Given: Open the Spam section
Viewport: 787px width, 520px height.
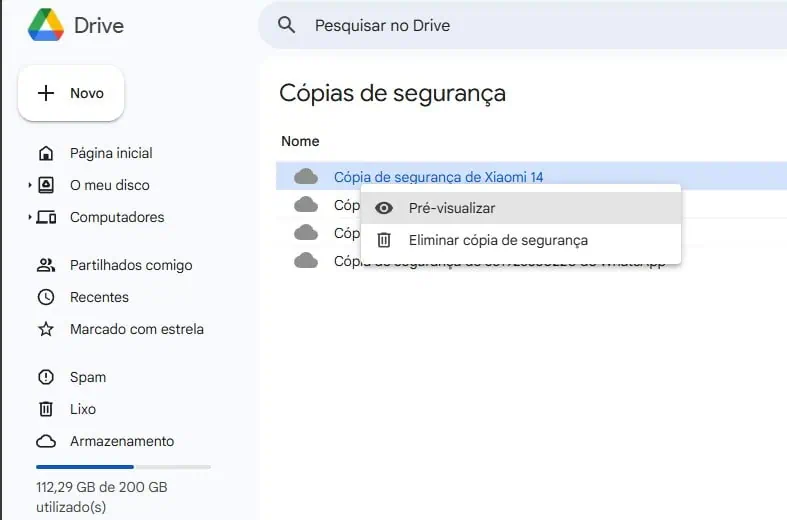Looking at the screenshot, I should 88,377.
